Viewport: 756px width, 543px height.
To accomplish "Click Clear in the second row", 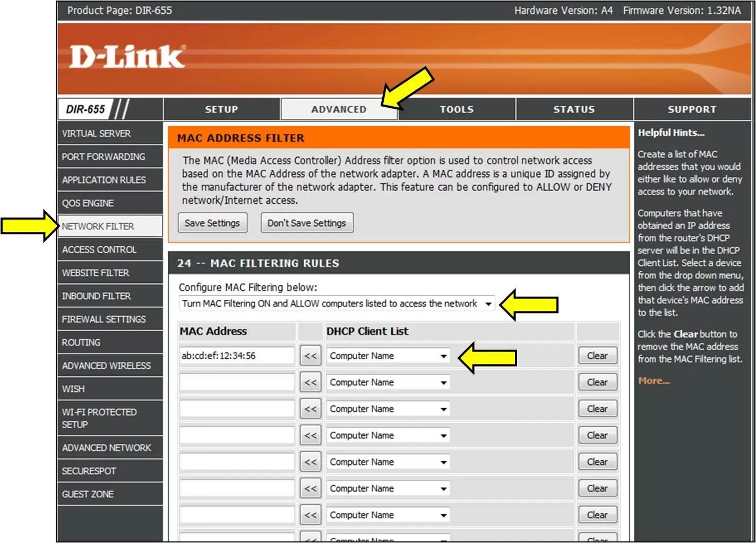I will pyautogui.click(x=597, y=382).
